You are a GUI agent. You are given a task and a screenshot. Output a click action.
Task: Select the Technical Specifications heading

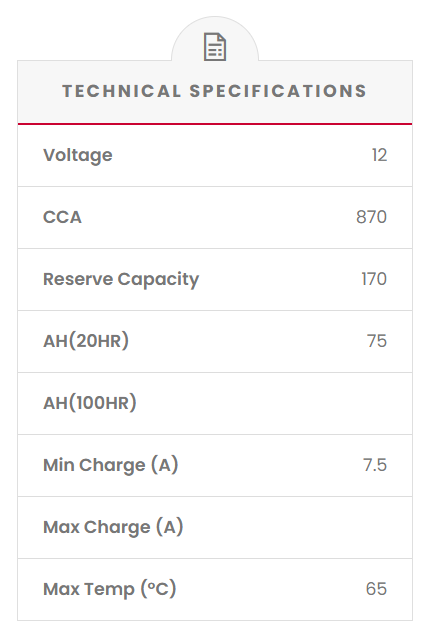pos(215,91)
